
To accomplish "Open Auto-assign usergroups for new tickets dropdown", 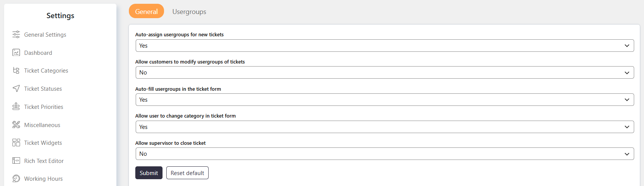I will click(385, 45).
